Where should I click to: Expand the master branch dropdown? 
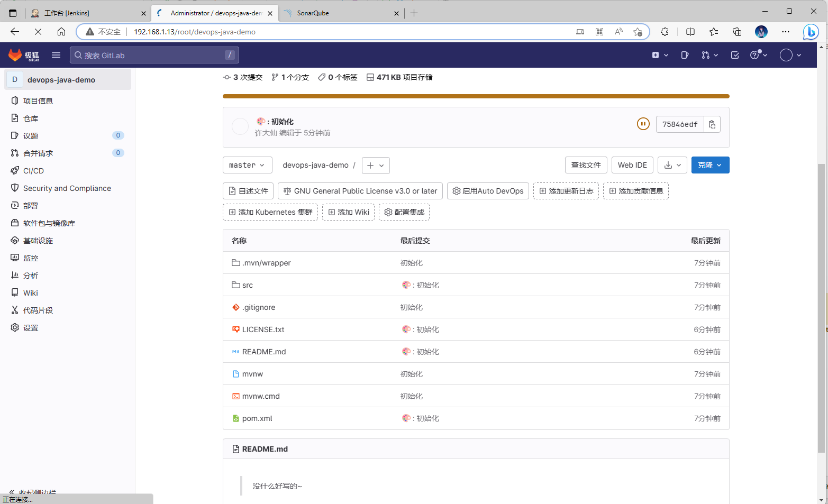247,165
